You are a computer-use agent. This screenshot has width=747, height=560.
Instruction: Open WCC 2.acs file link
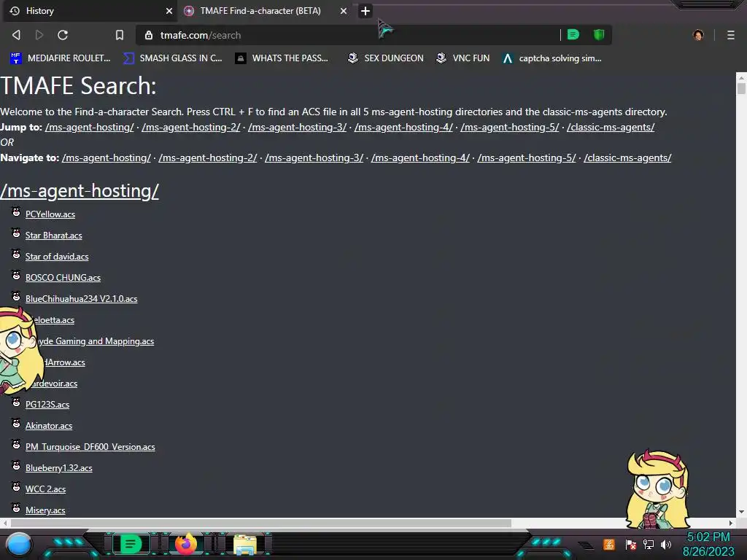(45, 489)
